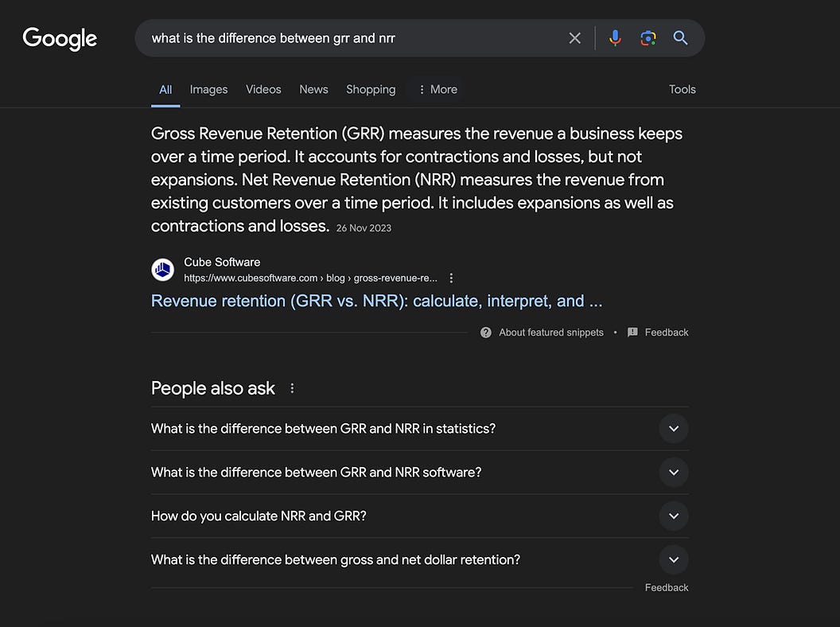The width and height of the screenshot is (840, 627).
Task: Click the question 'How do you calculate NRR and GRR?'
Action: [x=259, y=516]
